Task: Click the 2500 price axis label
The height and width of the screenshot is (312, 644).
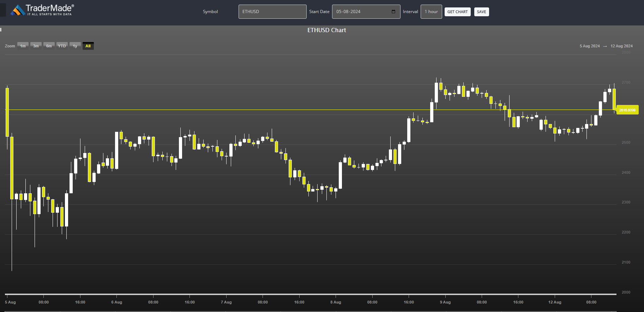Action: click(x=626, y=142)
